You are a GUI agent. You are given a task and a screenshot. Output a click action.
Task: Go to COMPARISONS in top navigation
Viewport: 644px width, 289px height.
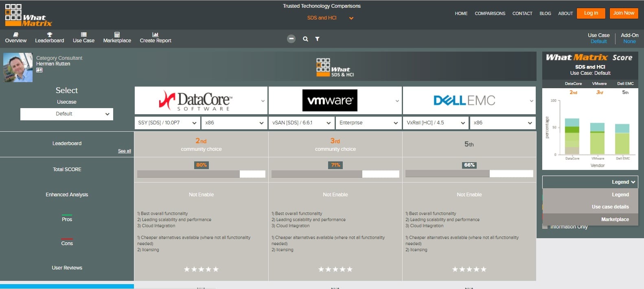(490, 13)
